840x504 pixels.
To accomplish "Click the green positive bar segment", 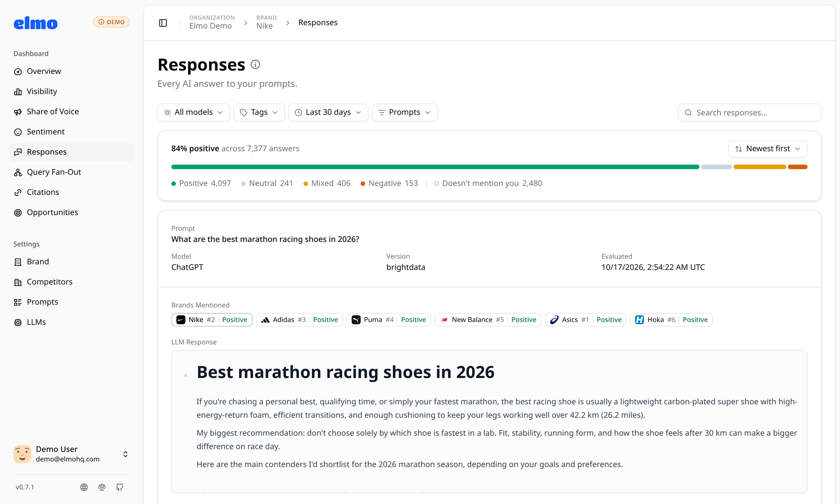I will (435, 167).
